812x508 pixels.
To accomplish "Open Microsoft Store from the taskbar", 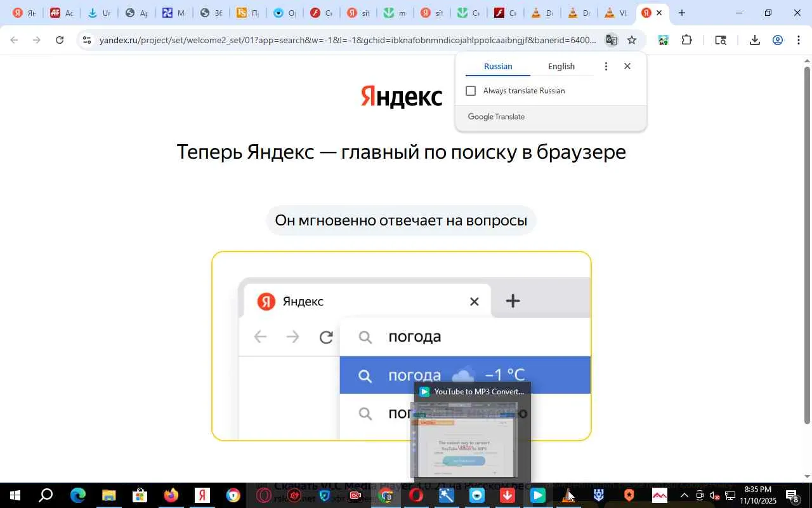I will coord(140,496).
